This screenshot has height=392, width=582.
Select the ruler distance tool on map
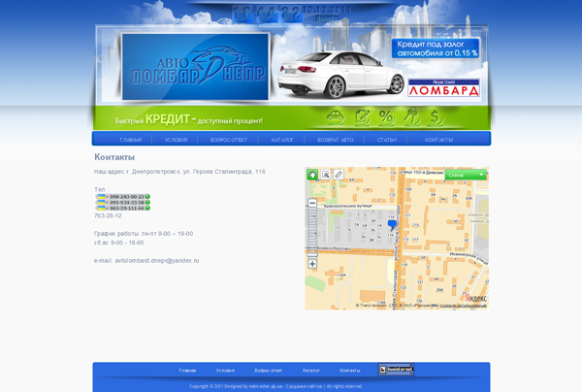(339, 175)
